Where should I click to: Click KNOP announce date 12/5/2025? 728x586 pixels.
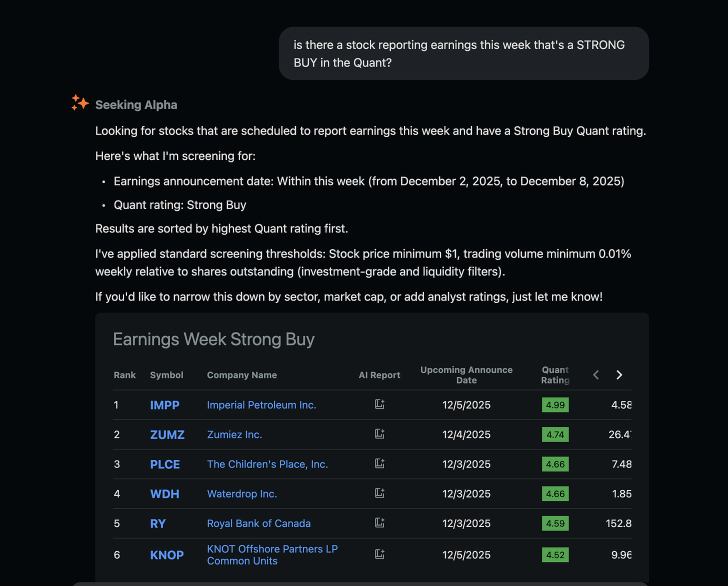tap(466, 555)
